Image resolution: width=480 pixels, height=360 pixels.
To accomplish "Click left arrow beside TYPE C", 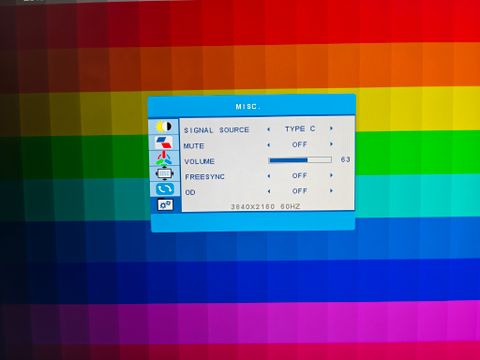I will tap(269, 129).
